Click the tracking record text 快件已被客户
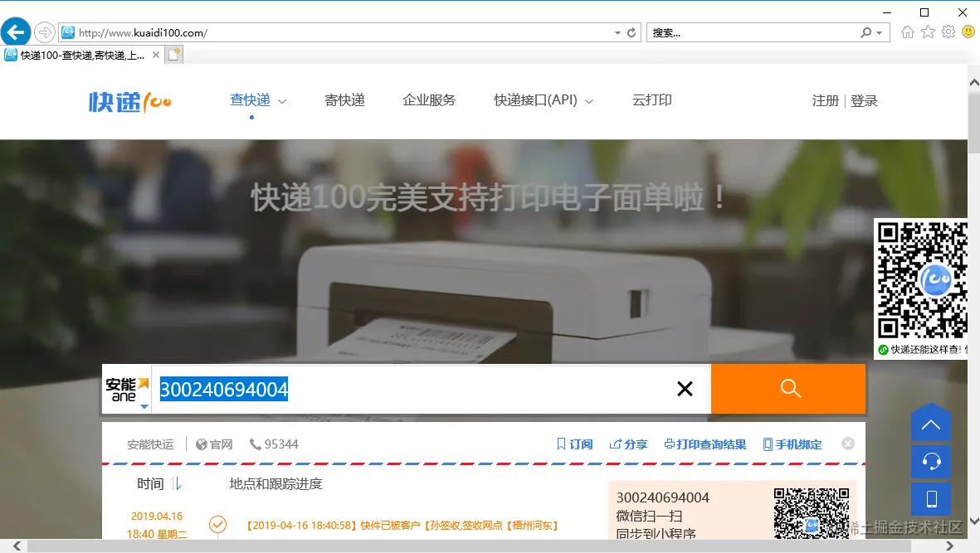The height and width of the screenshot is (553, 980). tap(390, 526)
